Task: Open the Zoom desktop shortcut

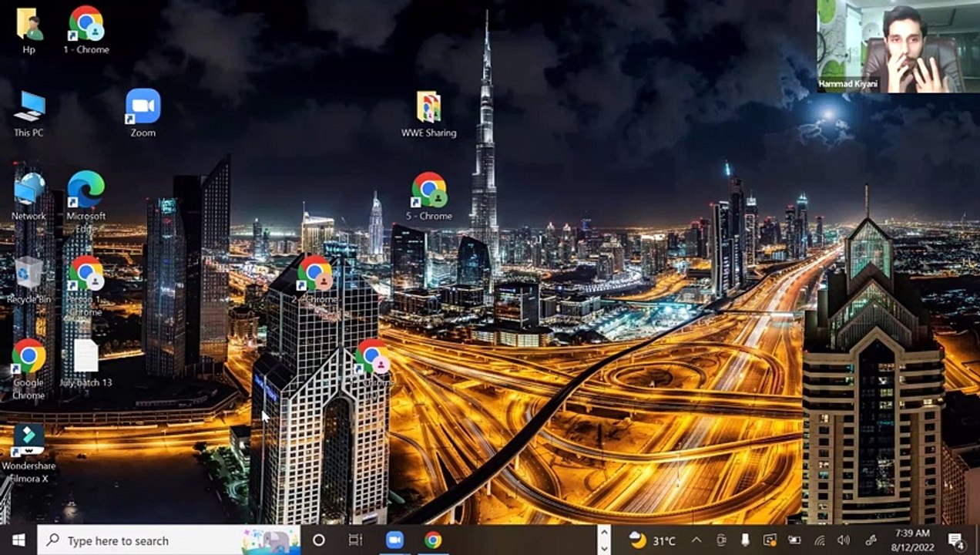Action: pyautogui.click(x=143, y=113)
